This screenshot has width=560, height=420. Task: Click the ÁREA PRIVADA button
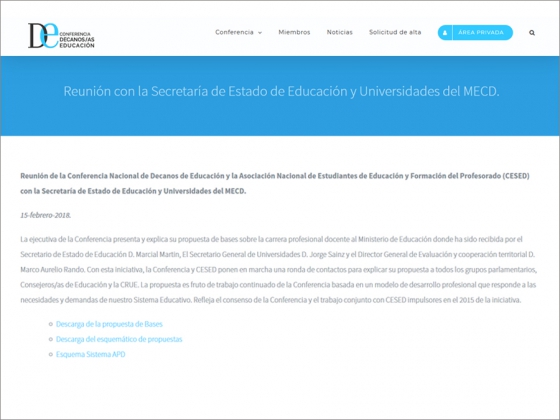coord(475,32)
